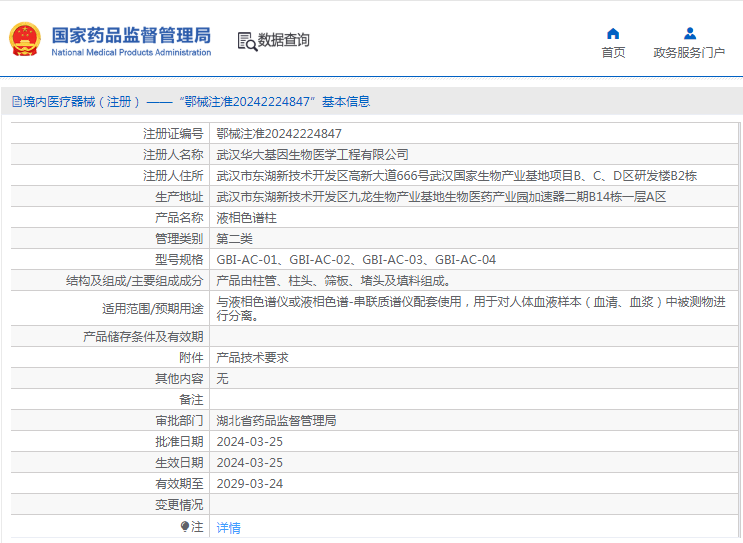Click the 附件 label
Screen dimensions: 743x543
191,358
